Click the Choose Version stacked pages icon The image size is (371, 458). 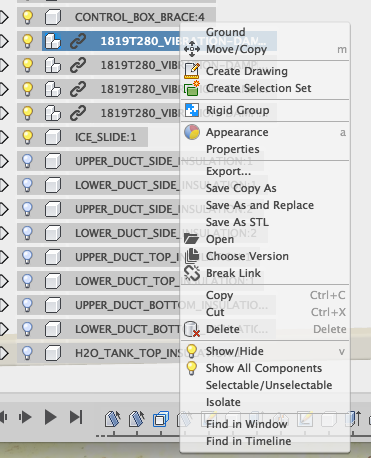click(192, 256)
